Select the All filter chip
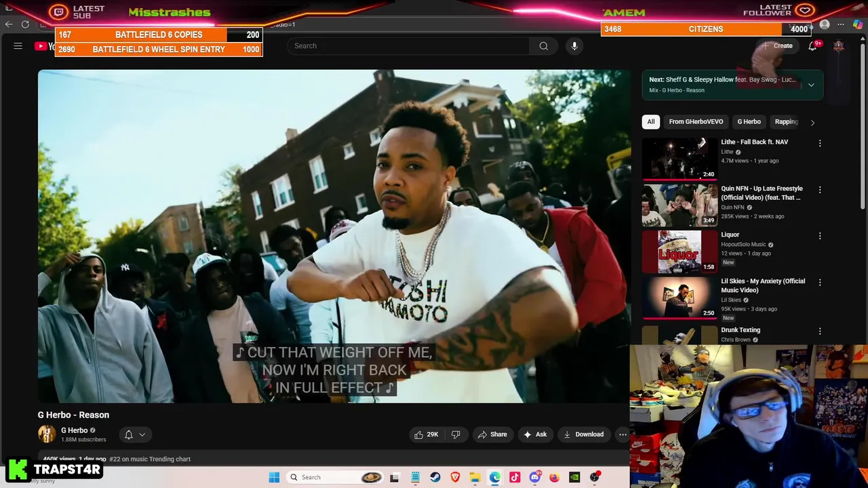The height and width of the screenshot is (488, 868). [651, 122]
